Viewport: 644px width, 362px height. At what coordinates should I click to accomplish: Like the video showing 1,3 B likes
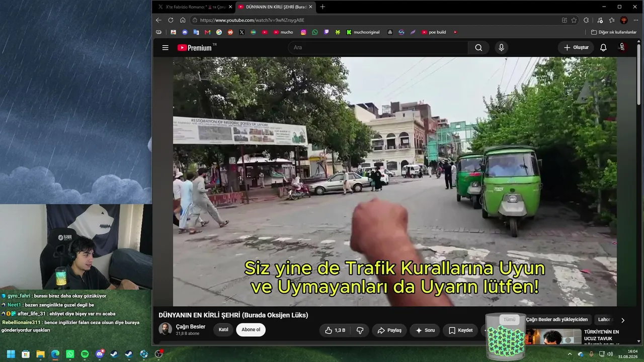tap(336, 330)
